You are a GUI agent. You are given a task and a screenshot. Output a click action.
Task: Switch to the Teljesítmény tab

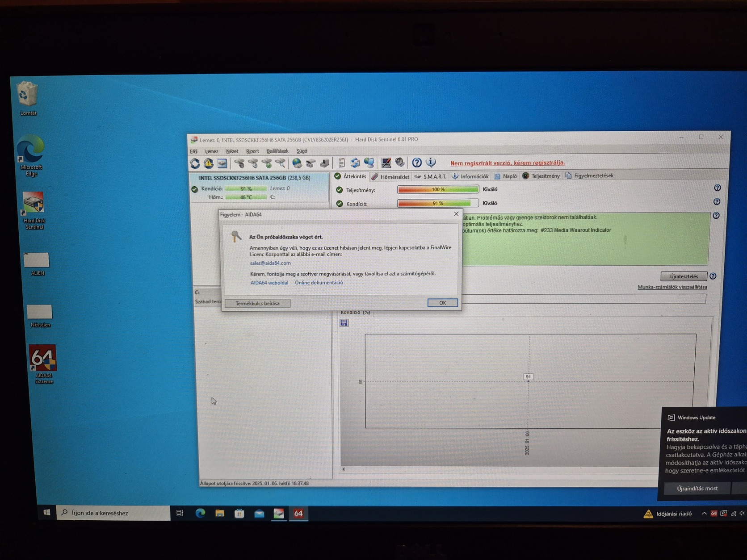(541, 176)
